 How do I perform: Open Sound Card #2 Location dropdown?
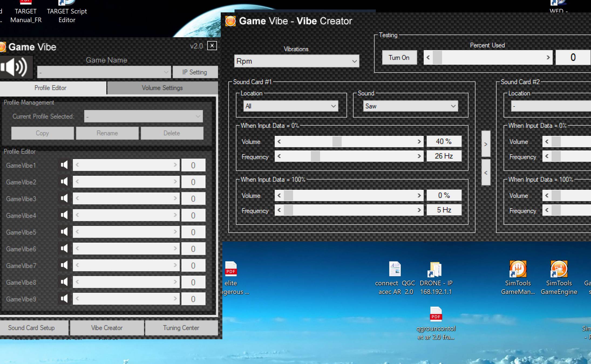(x=551, y=106)
